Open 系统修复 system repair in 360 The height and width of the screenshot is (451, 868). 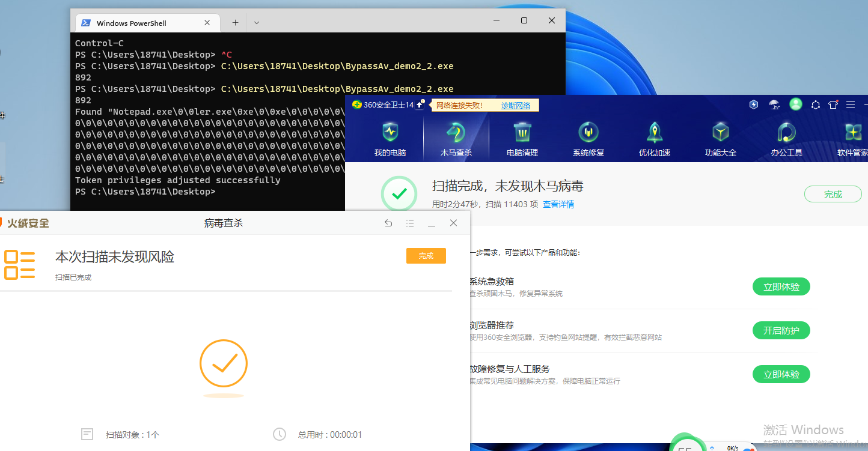[x=588, y=139]
